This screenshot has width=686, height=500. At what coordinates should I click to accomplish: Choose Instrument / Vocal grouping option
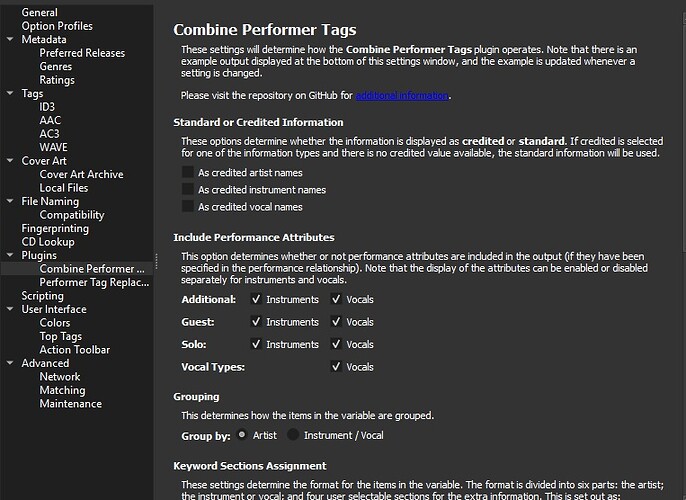pos(293,435)
